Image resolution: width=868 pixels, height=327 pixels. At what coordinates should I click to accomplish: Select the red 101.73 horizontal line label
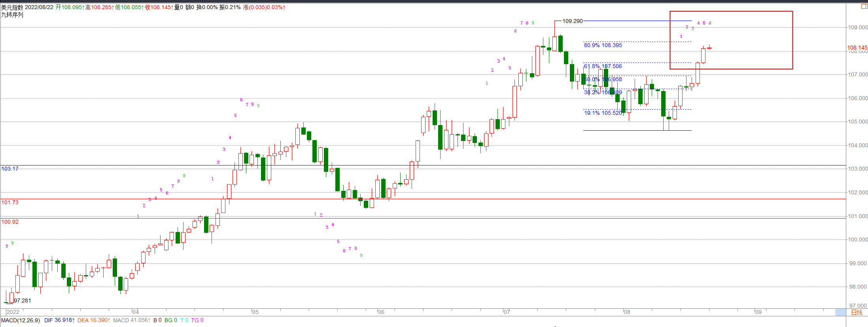pos(10,202)
